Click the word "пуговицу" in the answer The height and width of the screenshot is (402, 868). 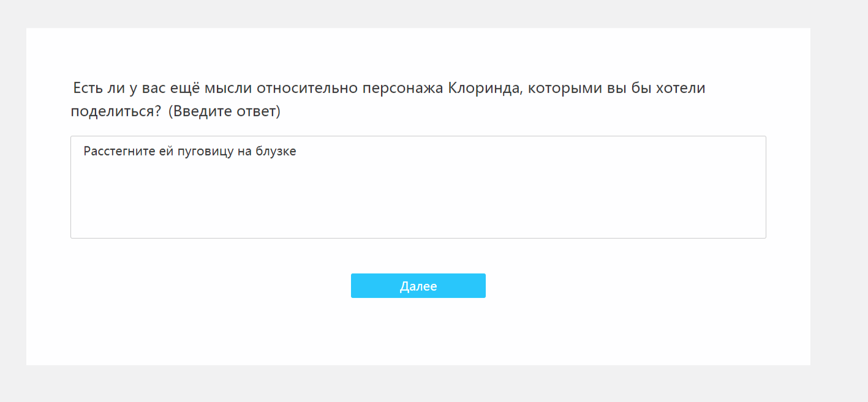pos(205,152)
